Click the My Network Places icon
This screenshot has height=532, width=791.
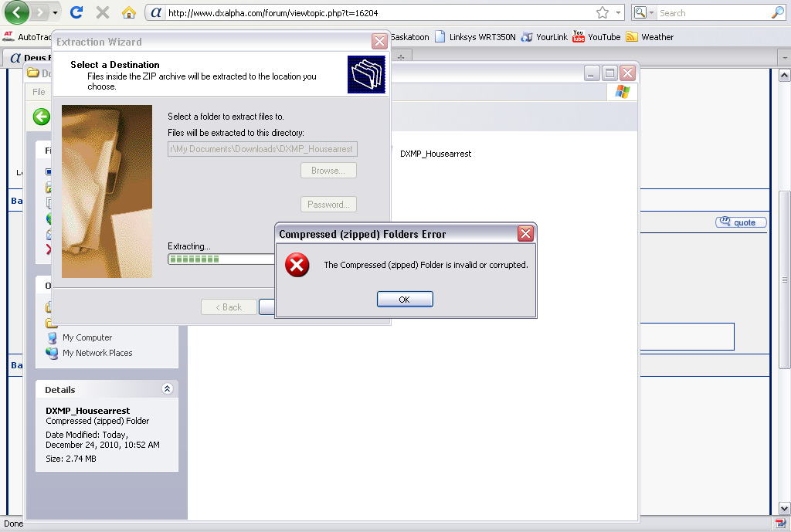(52, 353)
